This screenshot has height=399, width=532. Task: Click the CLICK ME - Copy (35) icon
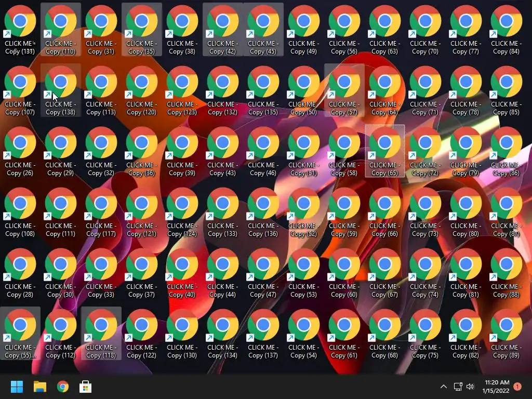(141, 30)
